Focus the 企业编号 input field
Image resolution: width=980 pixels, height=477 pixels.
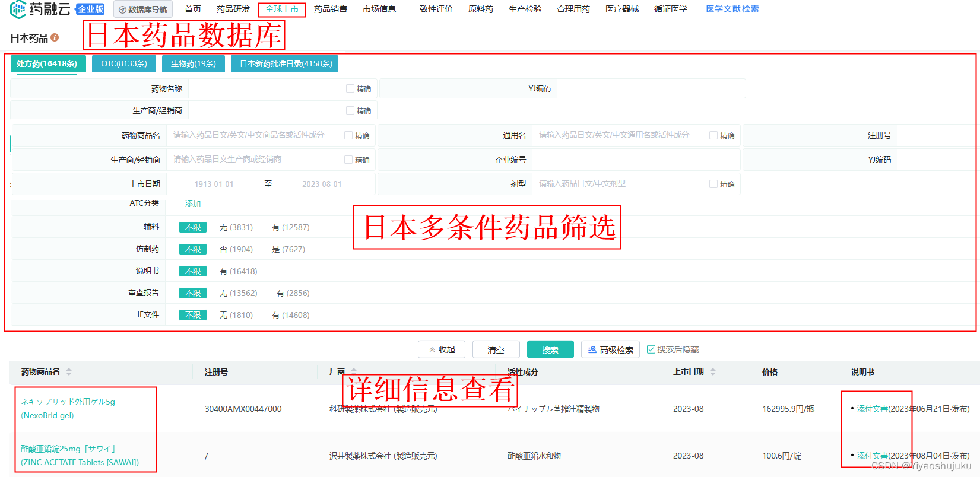coord(636,160)
